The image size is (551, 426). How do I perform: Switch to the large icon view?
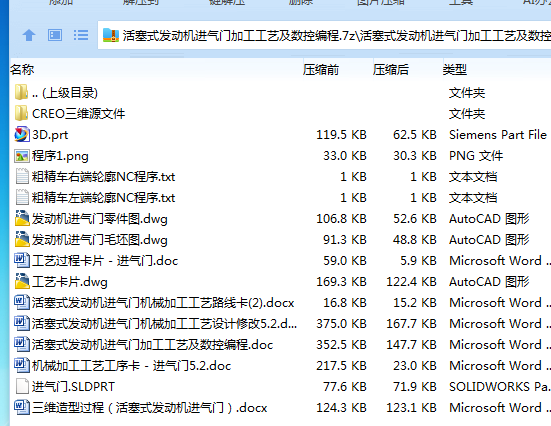(x=55, y=35)
